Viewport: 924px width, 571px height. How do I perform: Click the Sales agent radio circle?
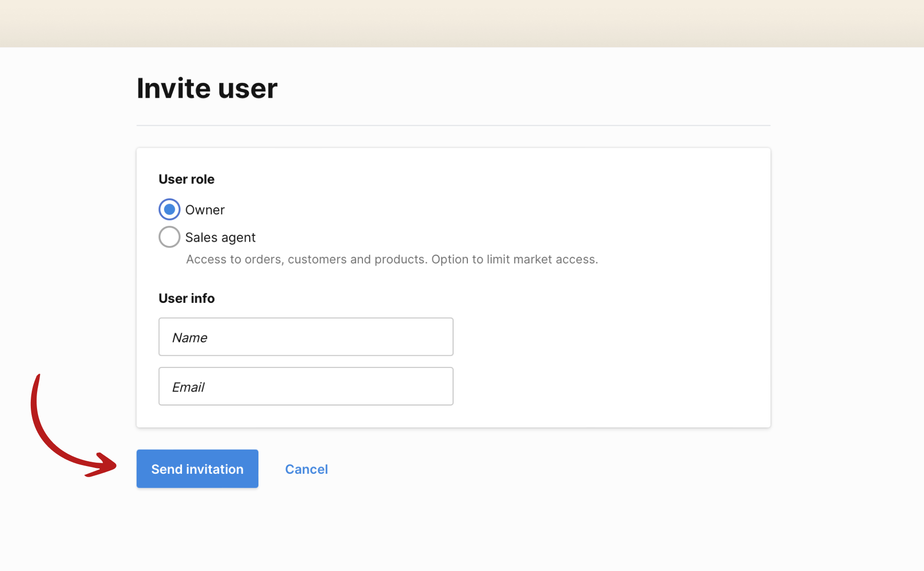click(x=169, y=237)
